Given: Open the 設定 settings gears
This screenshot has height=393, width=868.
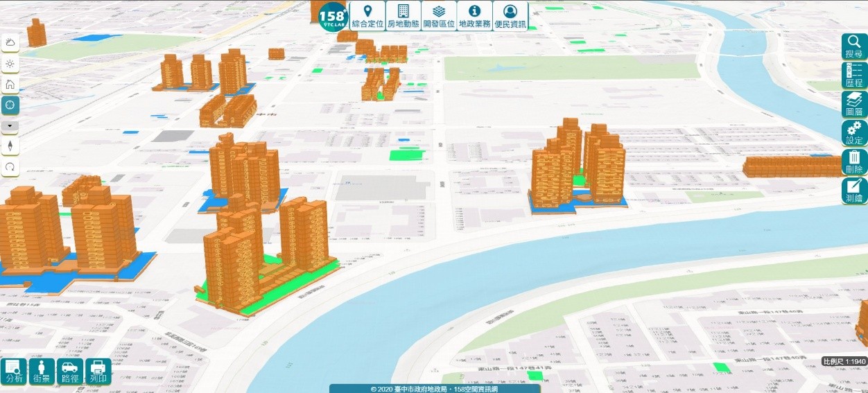Looking at the screenshot, I should click(x=854, y=133).
